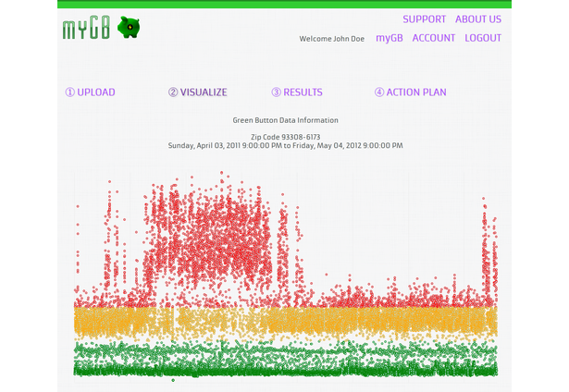Open the SUPPORT page

pyautogui.click(x=425, y=19)
